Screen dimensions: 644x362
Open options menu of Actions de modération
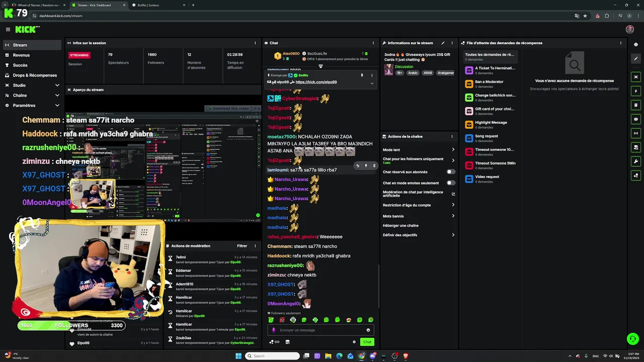(x=255, y=246)
